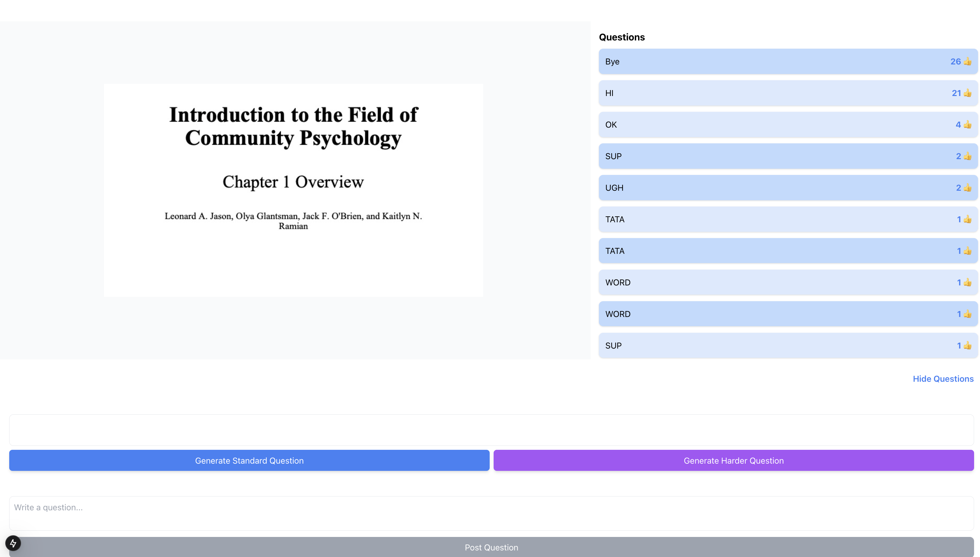980x557 pixels.
Task: Like the OK question with thumbs-up
Action: pyautogui.click(x=967, y=125)
